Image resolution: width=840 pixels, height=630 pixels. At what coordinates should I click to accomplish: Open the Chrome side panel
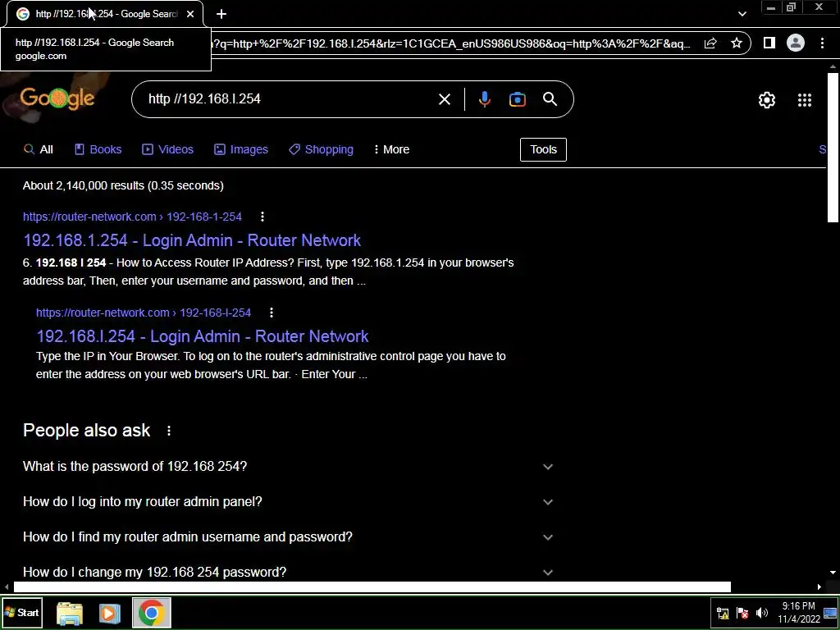pos(769,43)
